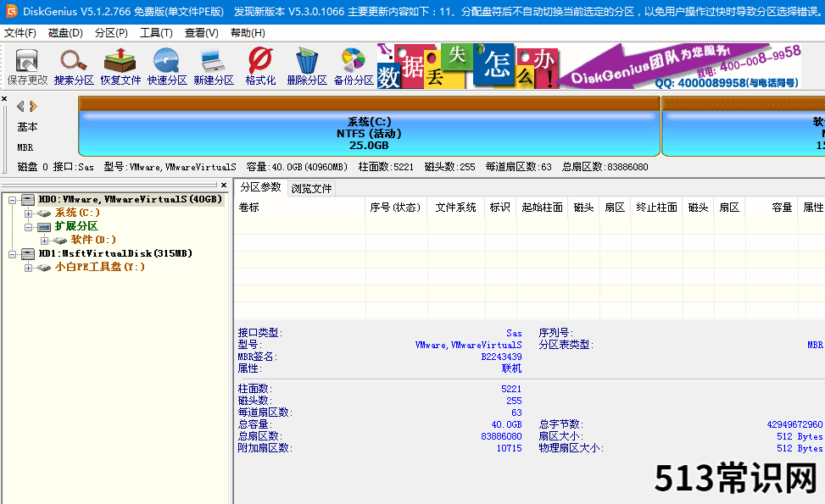825x504 pixels.
Task: Click the HD0 hard disk icon in tree
Action: coord(28,200)
